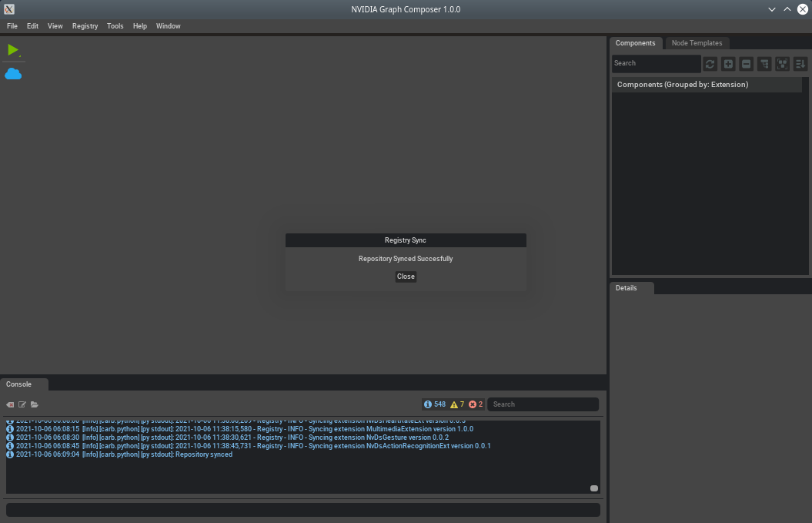This screenshot has width=812, height=523.
Task: Click the clear console icon
Action: click(x=11, y=404)
